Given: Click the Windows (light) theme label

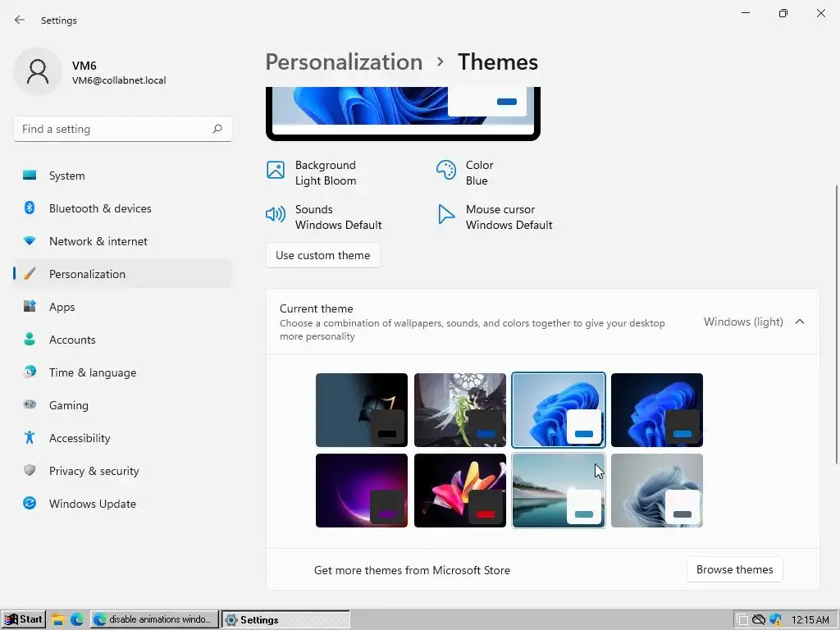Looking at the screenshot, I should click(743, 322).
